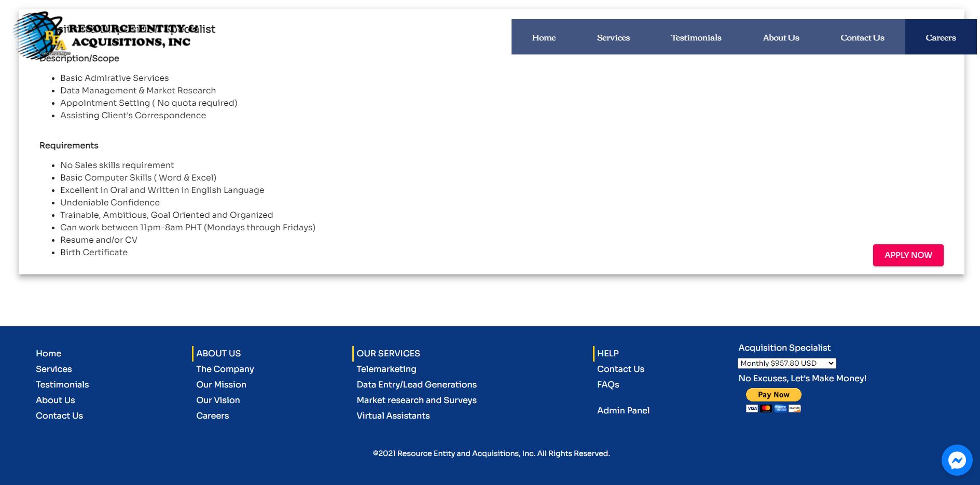The width and height of the screenshot is (980, 485).
Task: Click the Resource Entity & Acquisitions logo
Action: point(104,36)
